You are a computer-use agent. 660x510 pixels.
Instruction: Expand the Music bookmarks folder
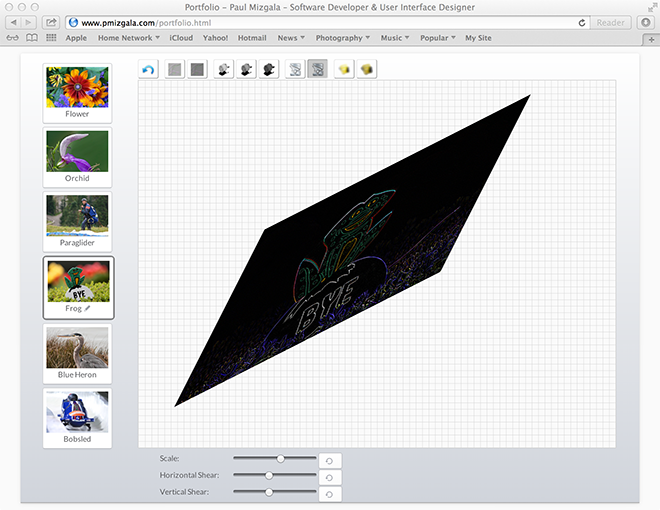(x=395, y=38)
